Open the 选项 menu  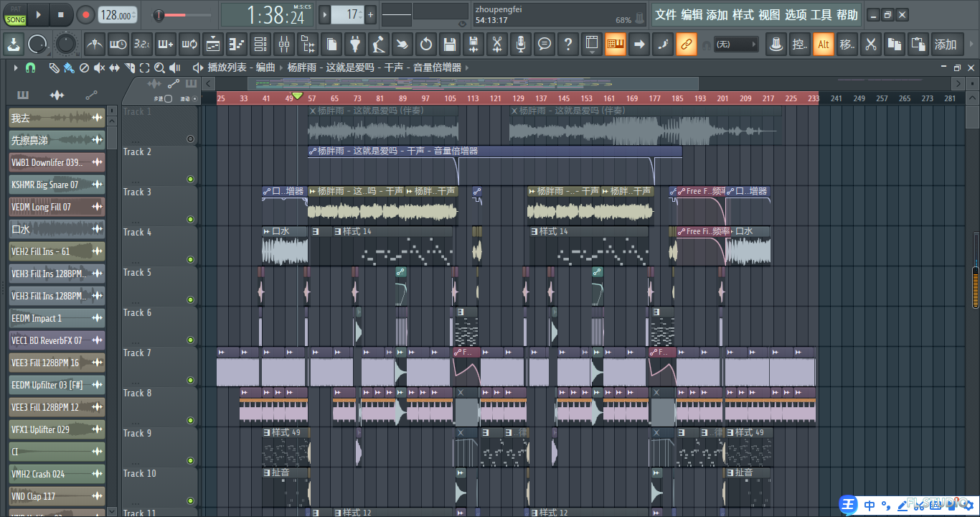pos(796,15)
